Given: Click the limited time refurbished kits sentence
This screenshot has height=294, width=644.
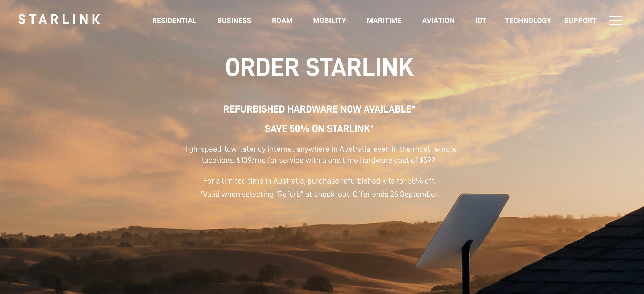Looking at the screenshot, I should coord(319,181).
